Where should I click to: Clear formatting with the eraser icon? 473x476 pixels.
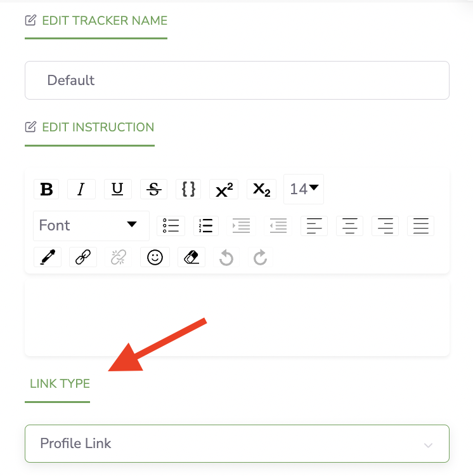(x=191, y=257)
